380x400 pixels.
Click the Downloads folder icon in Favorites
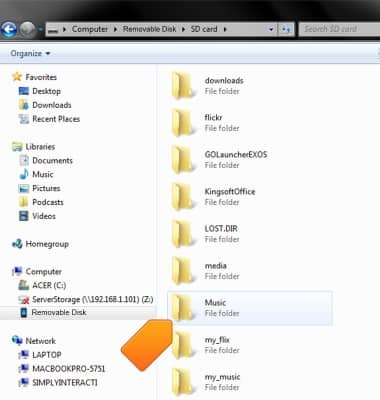(x=24, y=105)
